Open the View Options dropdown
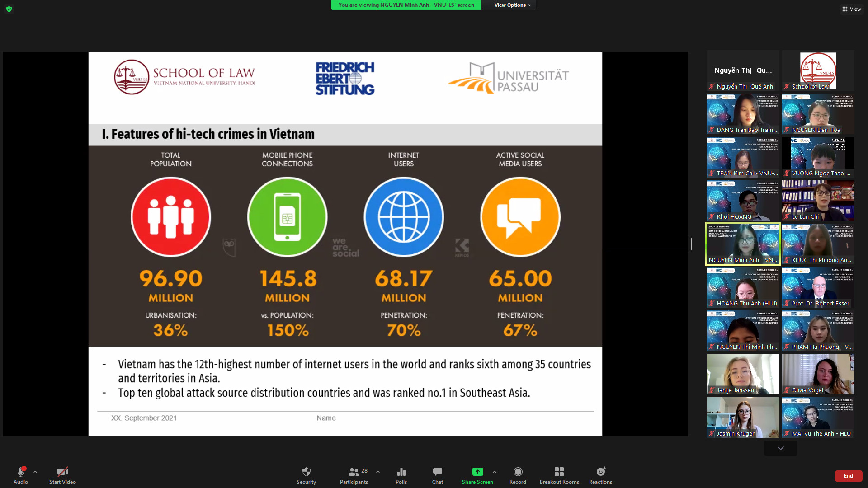Image resolution: width=868 pixels, height=488 pixels. [512, 5]
